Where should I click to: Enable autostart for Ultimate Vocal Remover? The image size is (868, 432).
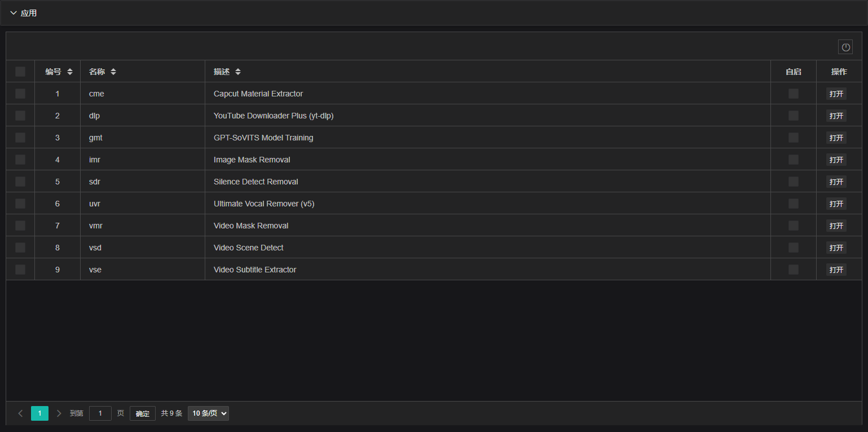pos(793,204)
